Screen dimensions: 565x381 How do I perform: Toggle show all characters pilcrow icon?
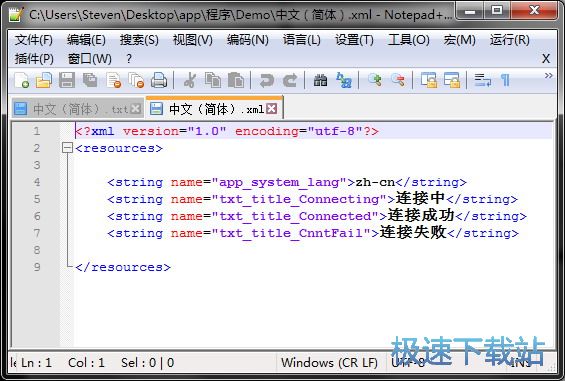pos(506,80)
